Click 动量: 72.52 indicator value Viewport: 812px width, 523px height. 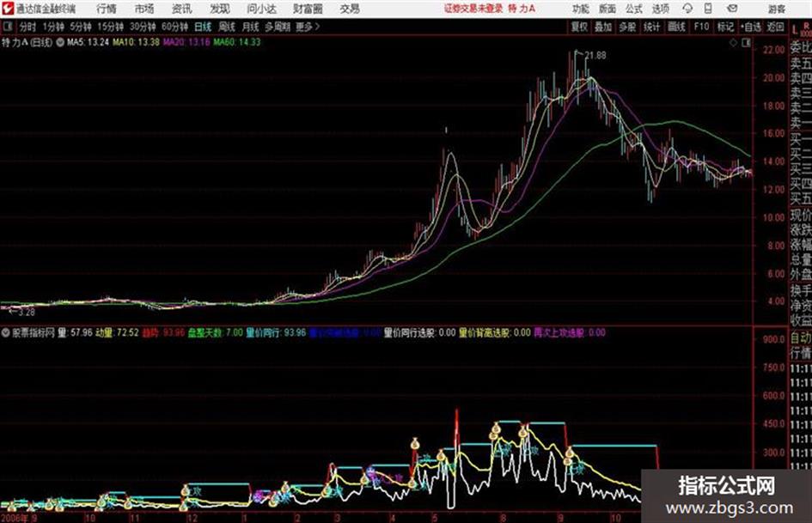pos(117,332)
